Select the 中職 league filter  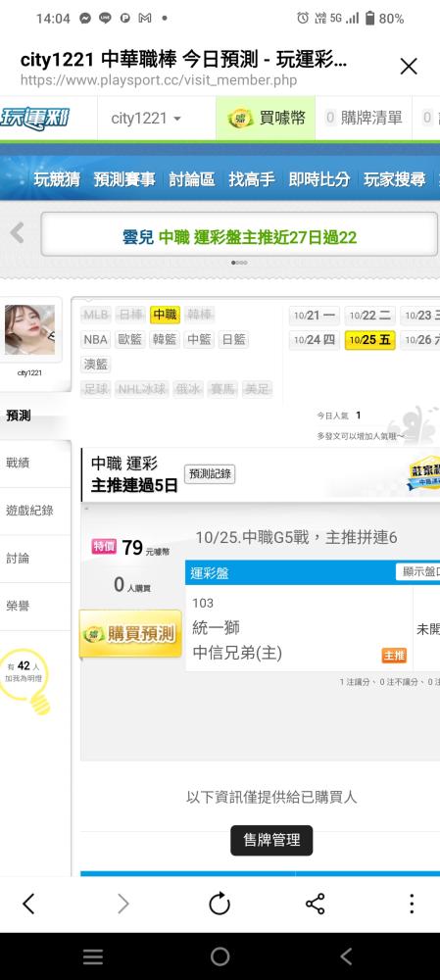[x=165, y=315]
